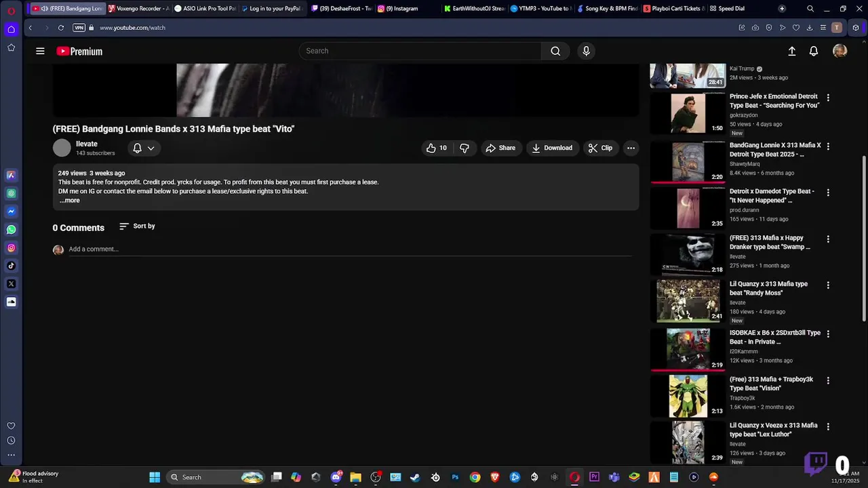Screen dimensions: 868x488
Task: Open options for Randy Moss video
Action: (x=828, y=285)
